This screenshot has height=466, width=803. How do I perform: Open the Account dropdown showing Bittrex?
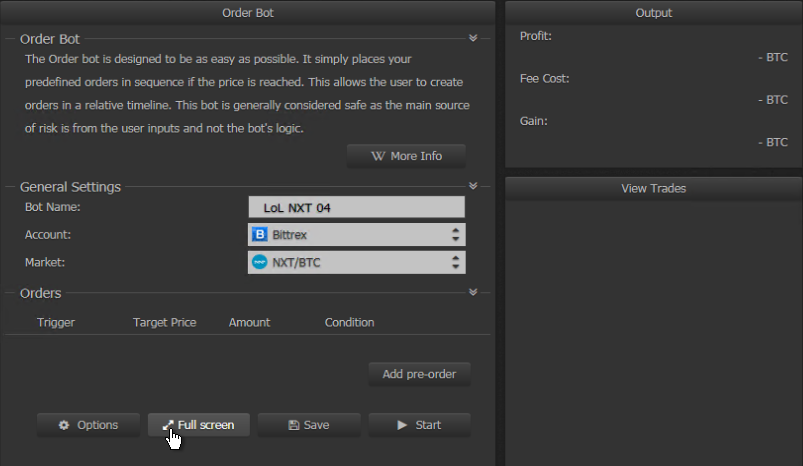[x=356, y=235]
